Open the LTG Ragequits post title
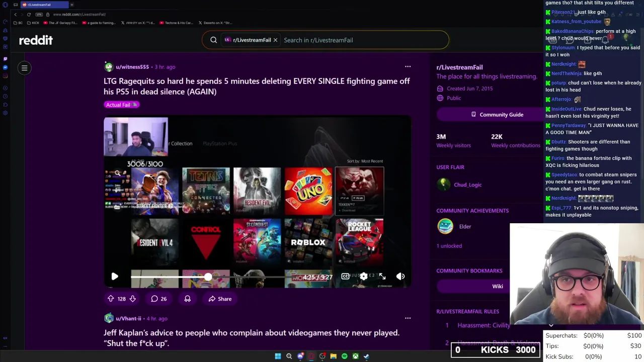This screenshot has height=362, width=644. pos(257,86)
